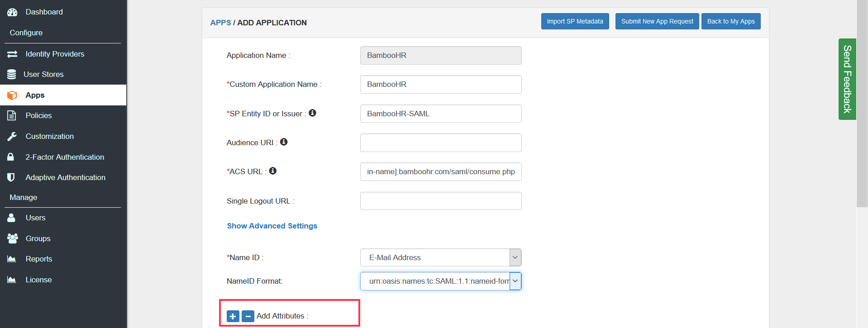Click the SP Entity ID or Issuer field
This screenshot has height=328, width=868.
tap(441, 114)
